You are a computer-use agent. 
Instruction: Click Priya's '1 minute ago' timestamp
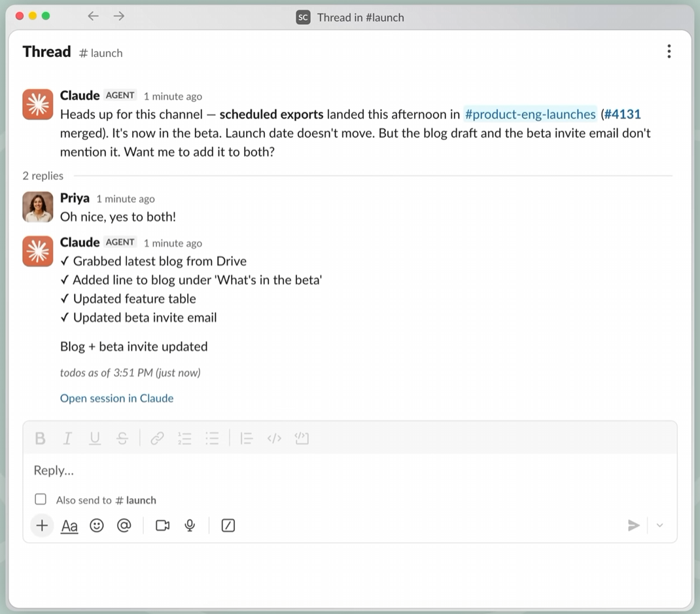[126, 199]
